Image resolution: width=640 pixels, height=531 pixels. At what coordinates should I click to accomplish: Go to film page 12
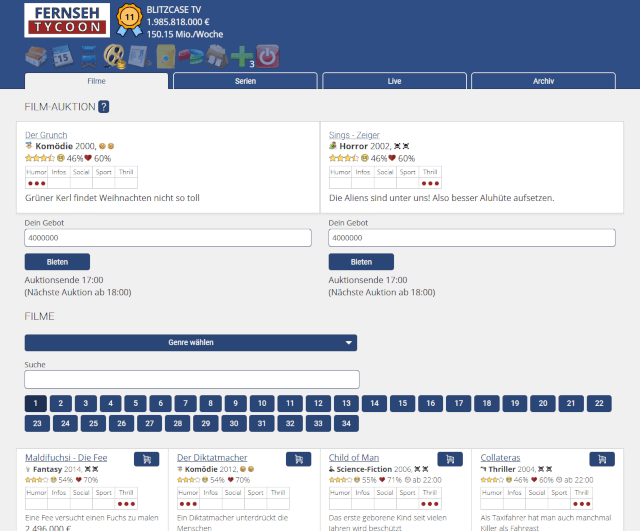tap(318, 403)
